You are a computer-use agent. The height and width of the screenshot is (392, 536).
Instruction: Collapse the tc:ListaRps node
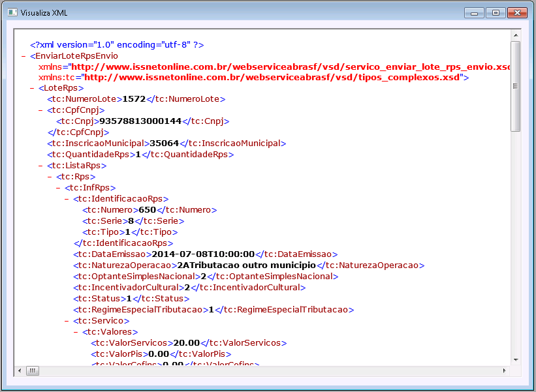point(40,166)
